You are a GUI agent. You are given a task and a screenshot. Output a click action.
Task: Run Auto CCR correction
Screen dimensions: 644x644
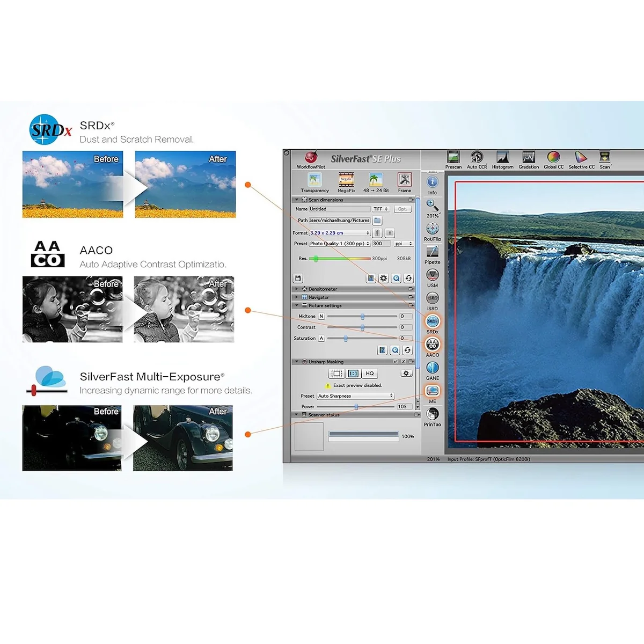point(477,157)
